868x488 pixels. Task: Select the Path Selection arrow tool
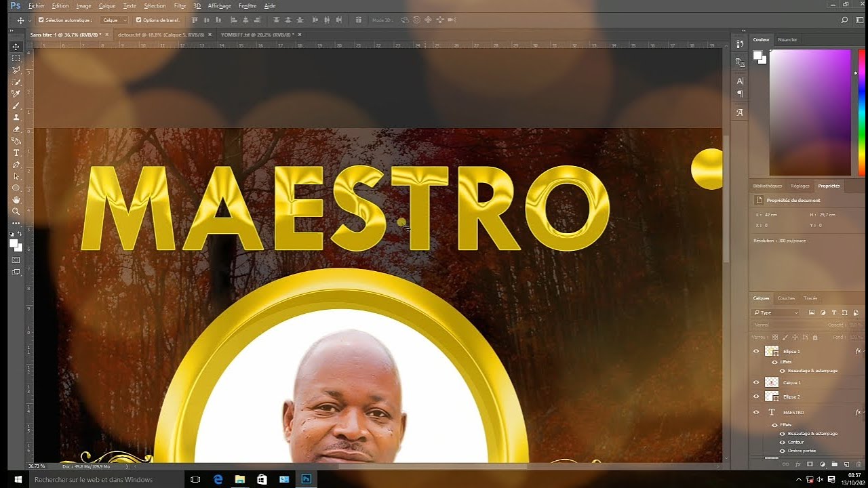[16, 176]
